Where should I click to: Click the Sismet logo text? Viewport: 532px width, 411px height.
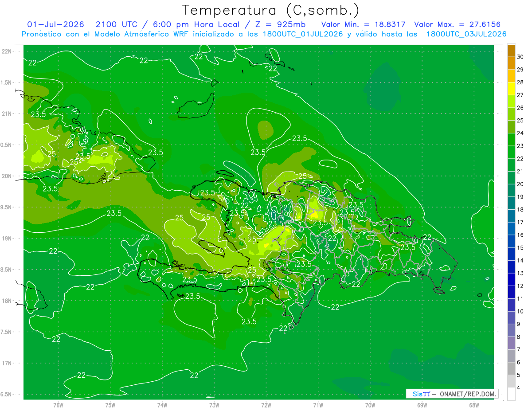(421, 394)
